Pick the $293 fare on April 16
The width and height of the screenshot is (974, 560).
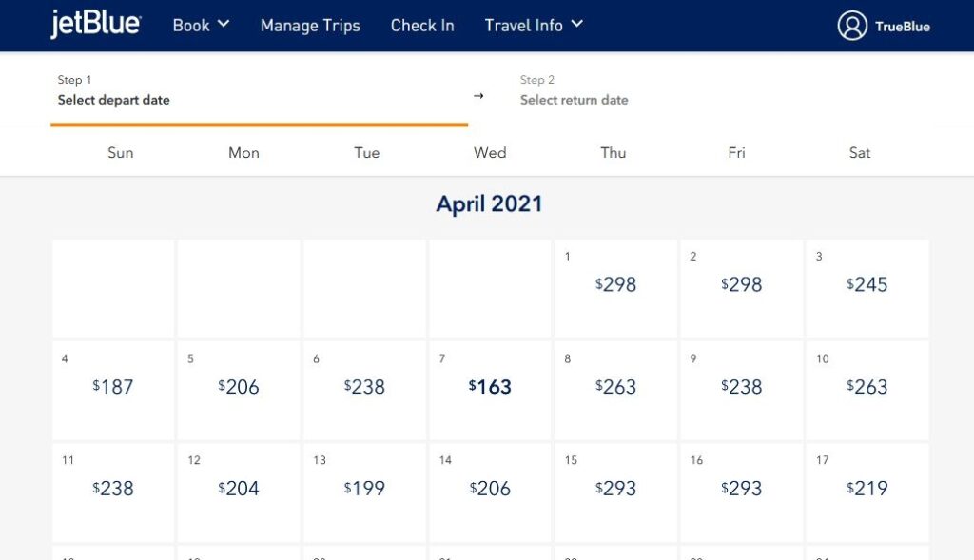pos(742,489)
